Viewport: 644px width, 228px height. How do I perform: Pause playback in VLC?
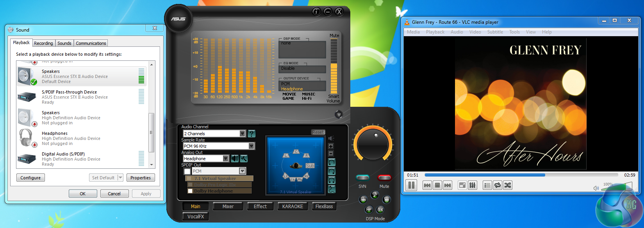point(411,186)
